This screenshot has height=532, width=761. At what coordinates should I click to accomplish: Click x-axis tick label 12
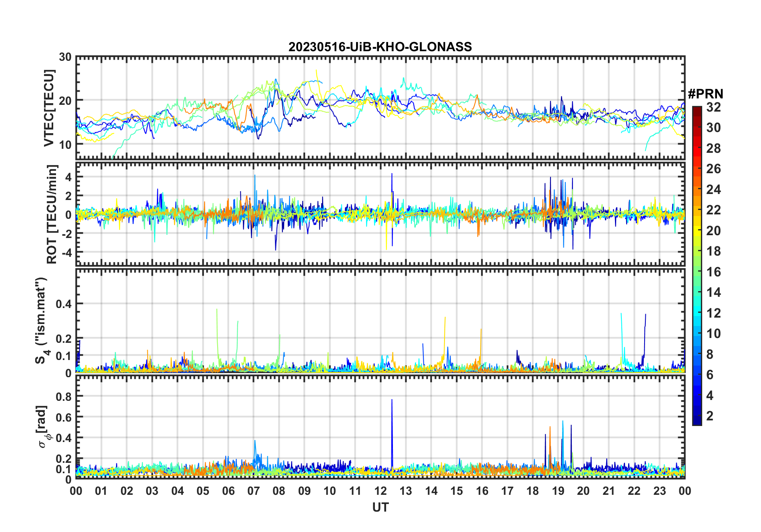coord(380,491)
